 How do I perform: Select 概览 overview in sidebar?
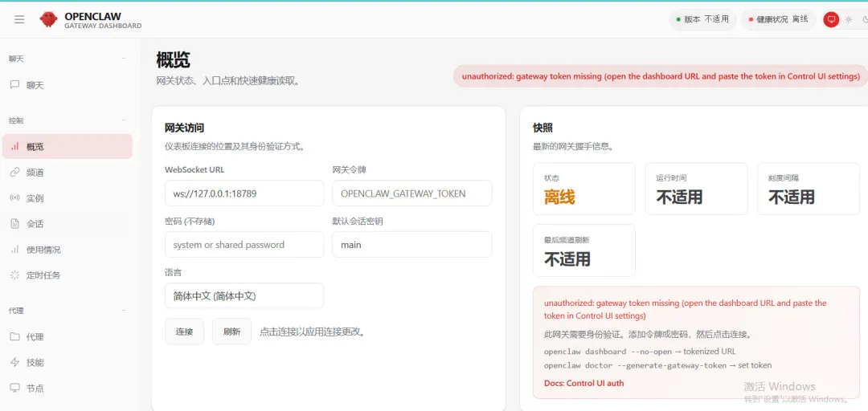(67, 147)
